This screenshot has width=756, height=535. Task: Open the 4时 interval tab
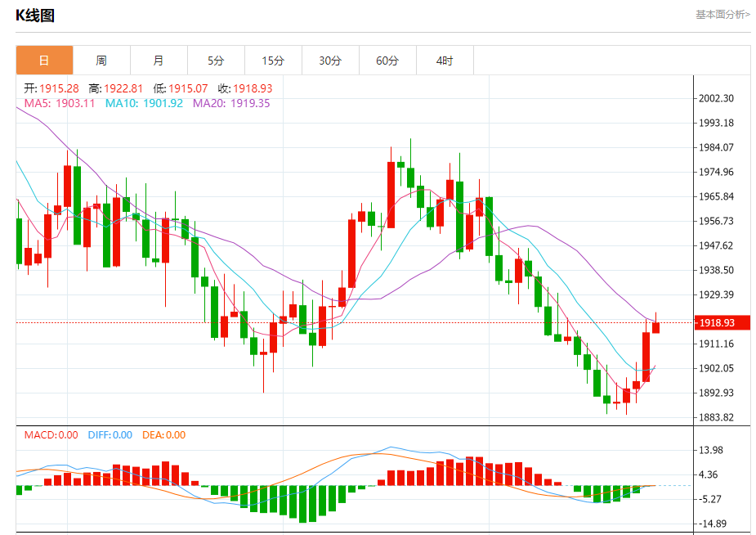pyautogui.click(x=445, y=61)
